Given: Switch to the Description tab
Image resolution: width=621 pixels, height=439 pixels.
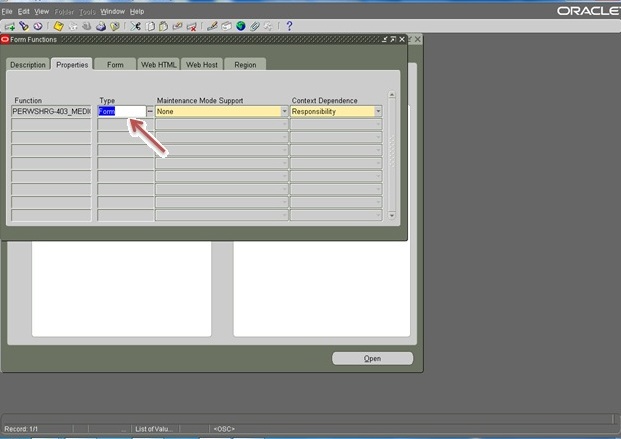Looking at the screenshot, I should pos(28,65).
